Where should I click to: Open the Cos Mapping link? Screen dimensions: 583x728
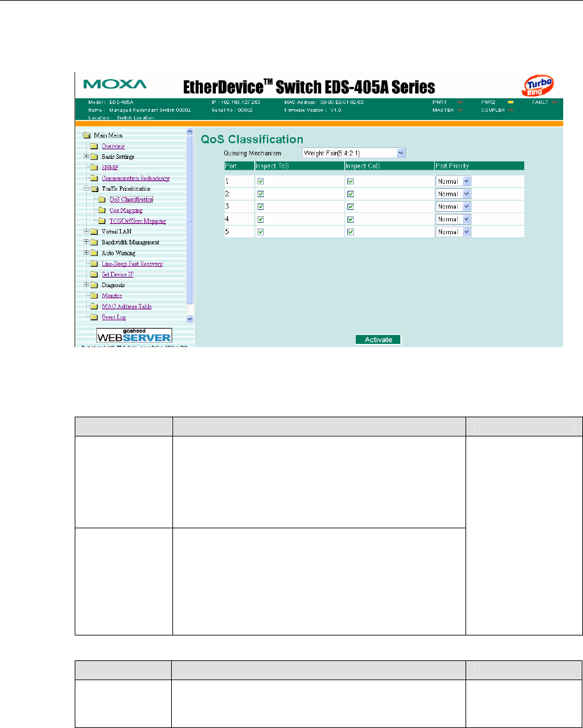click(126, 211)
